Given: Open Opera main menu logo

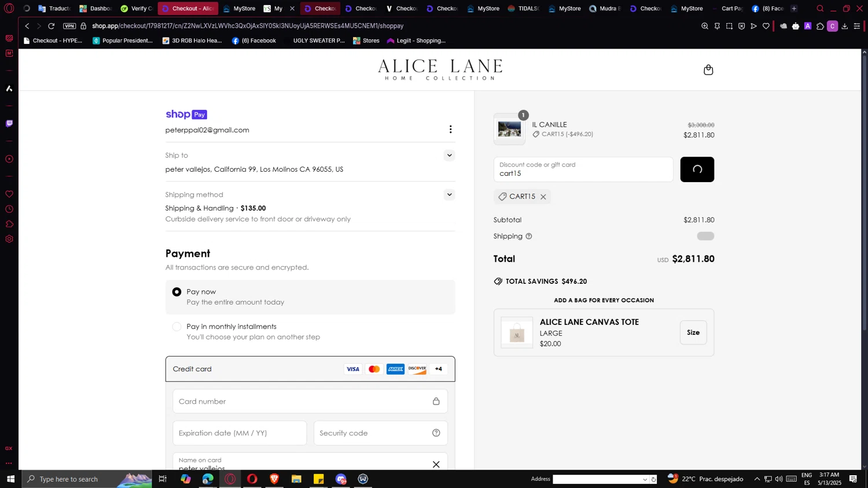Looking at the screenshot, I should click(x=9, y=9).
